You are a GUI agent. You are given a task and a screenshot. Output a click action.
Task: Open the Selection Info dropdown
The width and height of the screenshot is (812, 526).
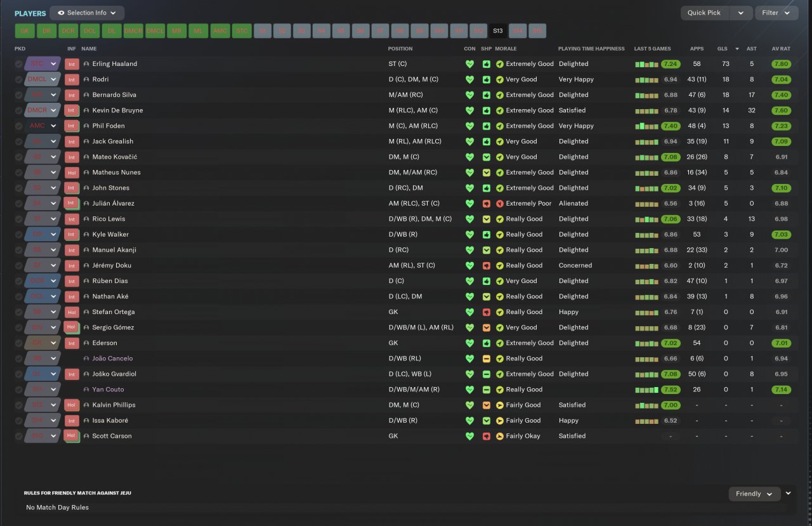pyautogui.click(x=87, y=13)
